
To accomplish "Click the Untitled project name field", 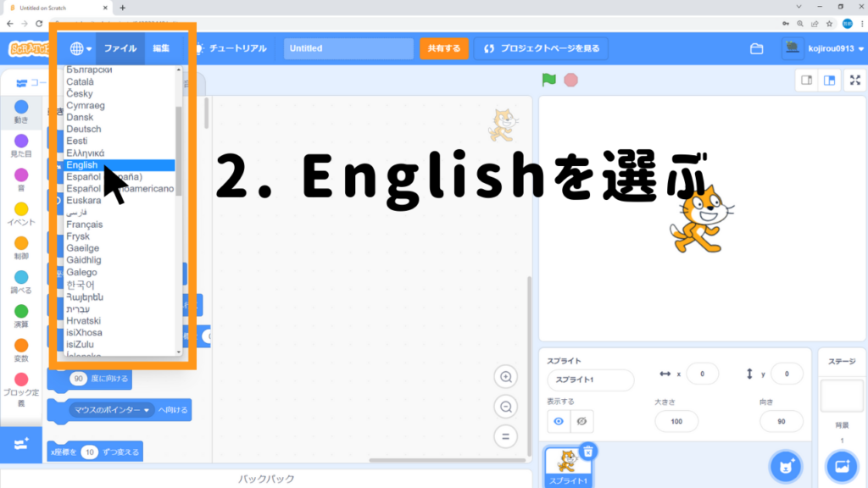I will 348,48.
